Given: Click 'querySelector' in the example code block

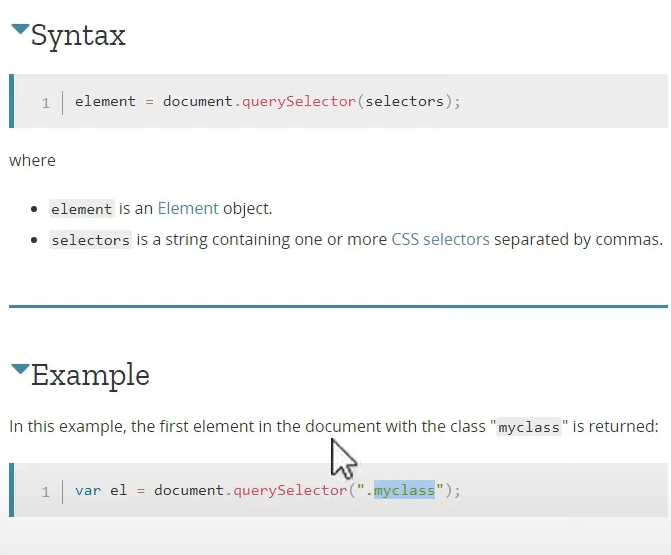Looking at the screenshot, I should (x=290, y=490).
